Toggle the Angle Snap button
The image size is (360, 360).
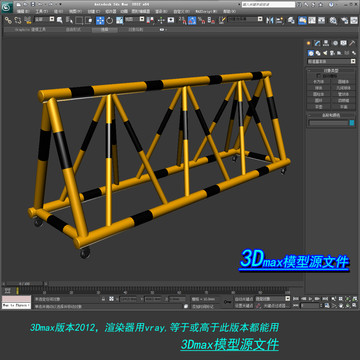pyautogui.click(x=192, y=20)
